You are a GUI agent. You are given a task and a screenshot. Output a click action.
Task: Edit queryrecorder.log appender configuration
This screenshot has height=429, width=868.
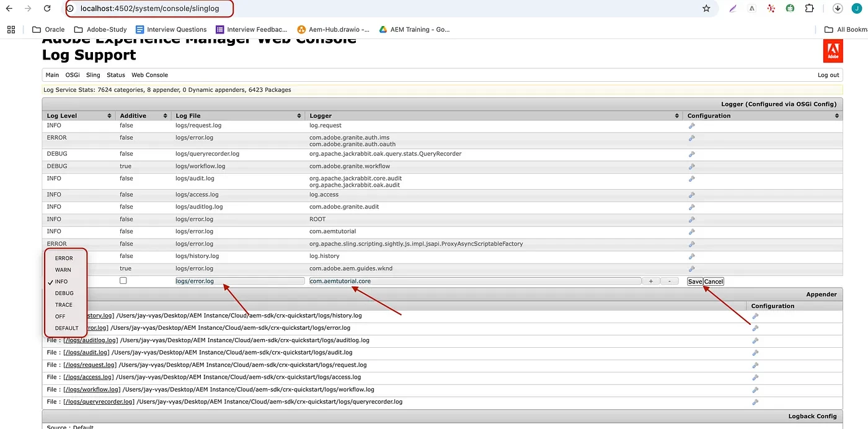click(x=755, y=402)
